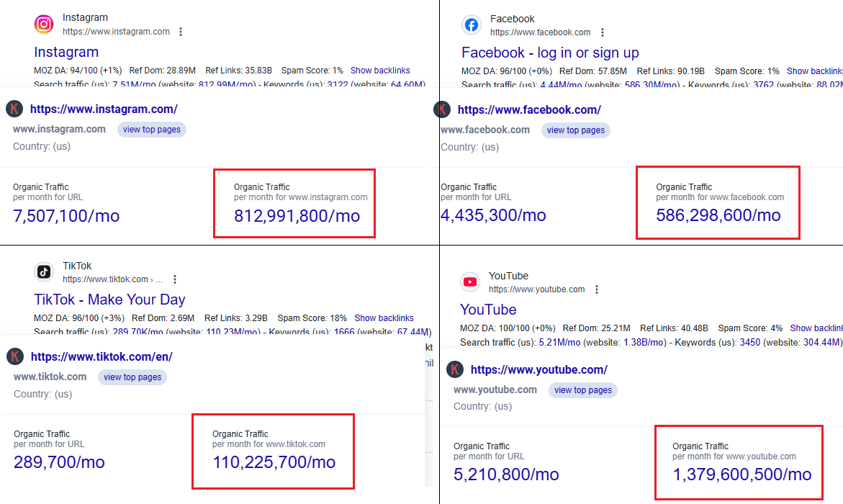The height and width of the screenshot is (504, 843).
Task: Open the YouTube search result title
Action: click(x=487, y=310)
